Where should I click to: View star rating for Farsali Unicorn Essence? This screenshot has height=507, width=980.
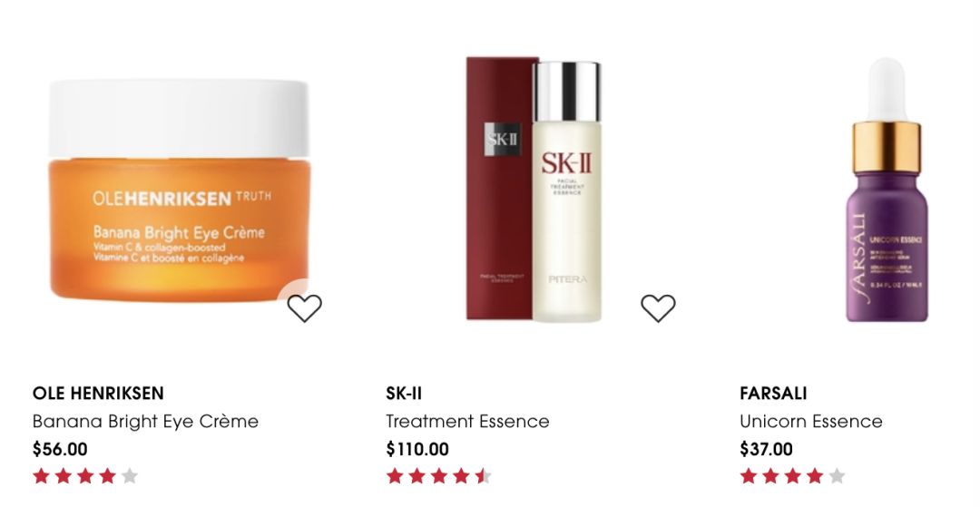pos(792,476)
